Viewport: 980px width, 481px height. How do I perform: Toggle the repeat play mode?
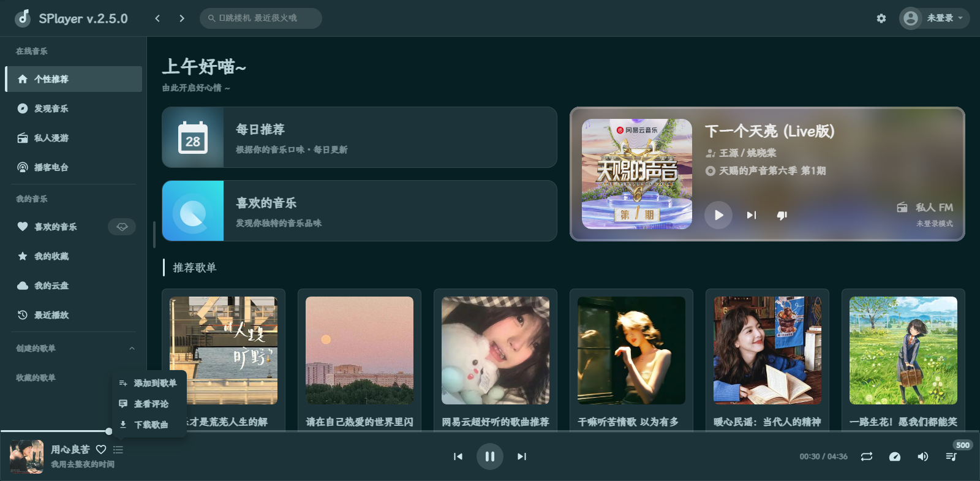(x=867, y=456)
